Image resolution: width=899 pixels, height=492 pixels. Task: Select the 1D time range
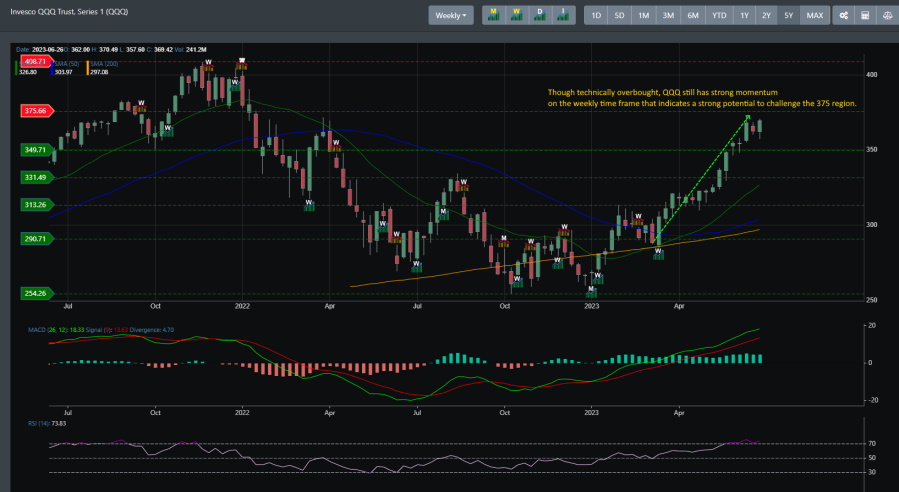(596, 15)
